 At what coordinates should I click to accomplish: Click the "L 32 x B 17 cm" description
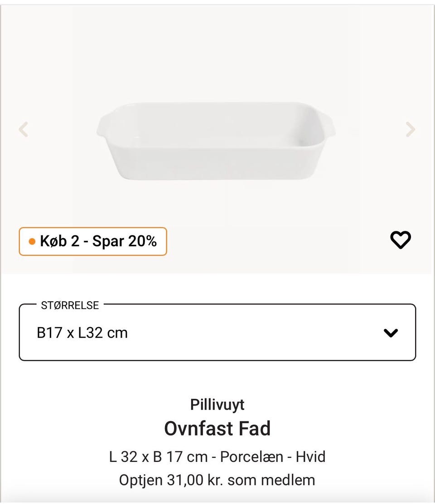click(x=158, y=456)
